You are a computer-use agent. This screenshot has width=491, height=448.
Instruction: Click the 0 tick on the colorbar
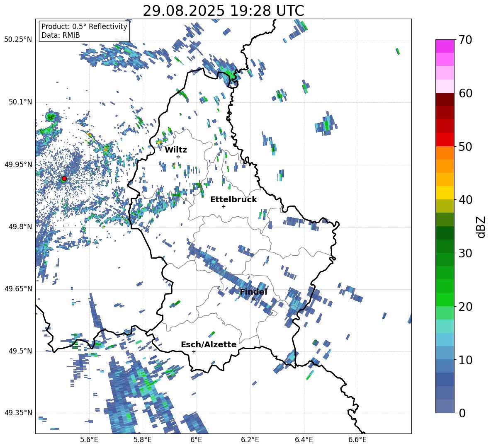(x=462, y=413)
